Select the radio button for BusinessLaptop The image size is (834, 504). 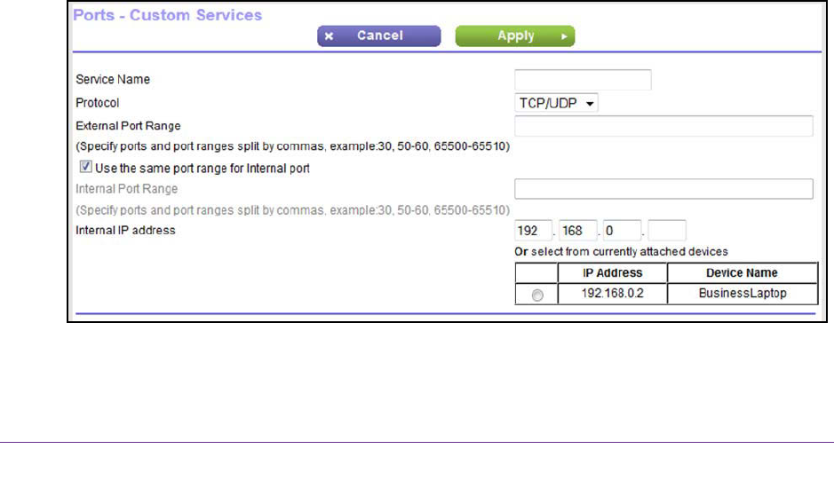click(537, 295)
